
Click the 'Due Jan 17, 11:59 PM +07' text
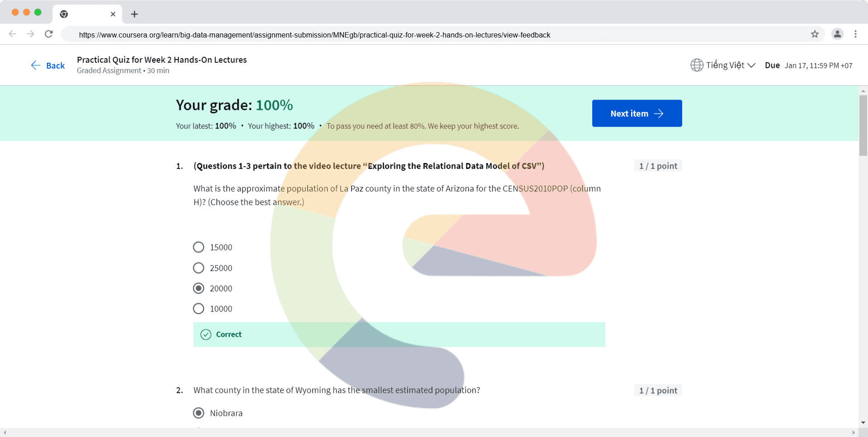808,66
